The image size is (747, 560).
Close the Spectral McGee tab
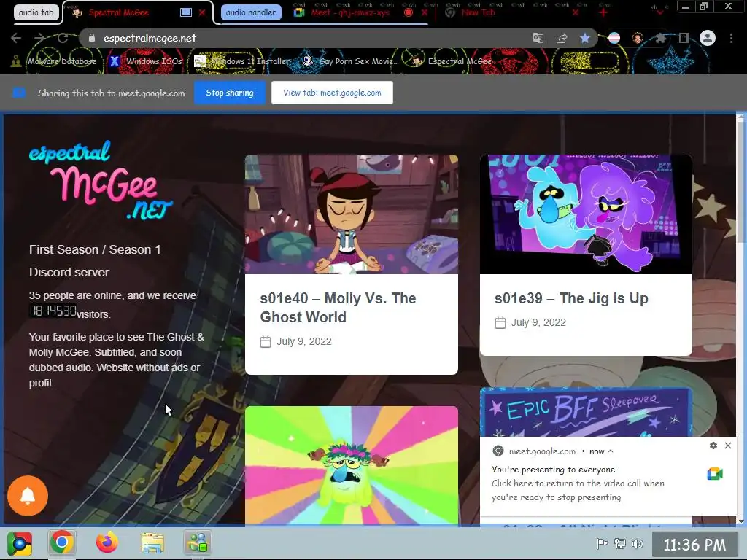(x=202, y=12)
